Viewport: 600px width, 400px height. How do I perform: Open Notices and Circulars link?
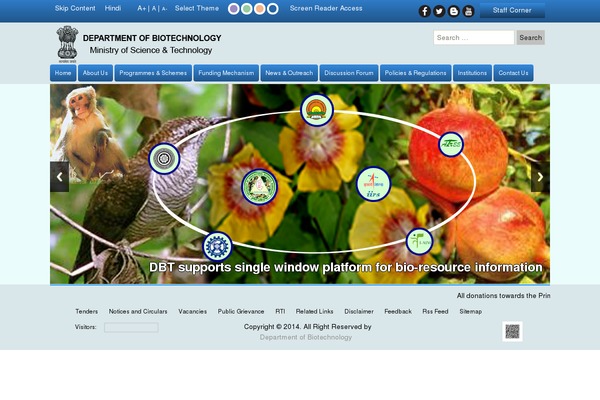pos(138,312)
